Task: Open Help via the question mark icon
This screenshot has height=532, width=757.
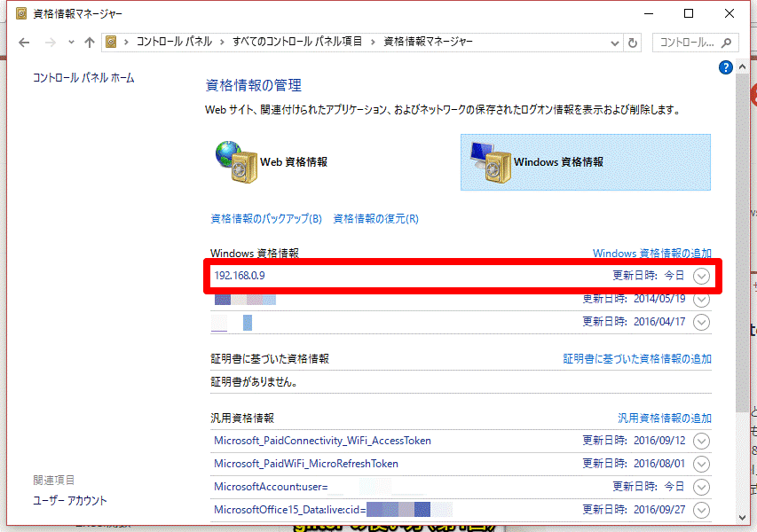Action: tap(725, 67)
